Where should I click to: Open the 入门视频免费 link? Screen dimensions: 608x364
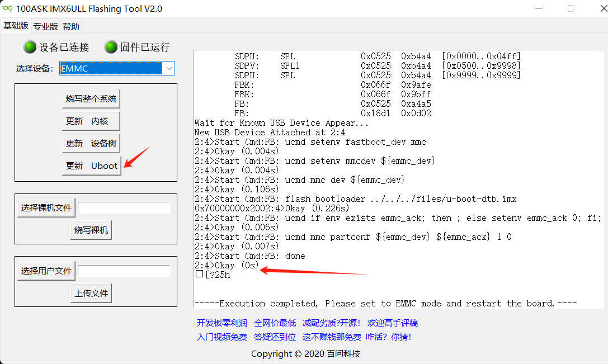coord(221,337)
